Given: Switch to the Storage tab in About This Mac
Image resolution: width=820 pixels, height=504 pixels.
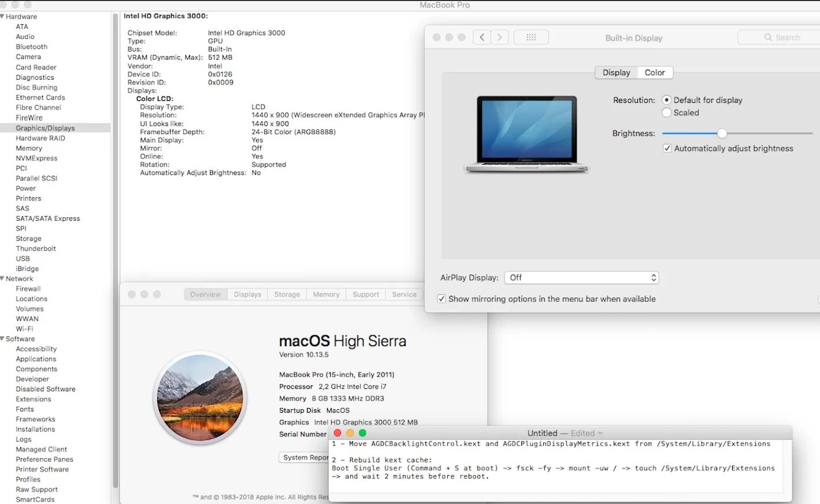Looking at the screenshot, I should (x=287, y=294).
